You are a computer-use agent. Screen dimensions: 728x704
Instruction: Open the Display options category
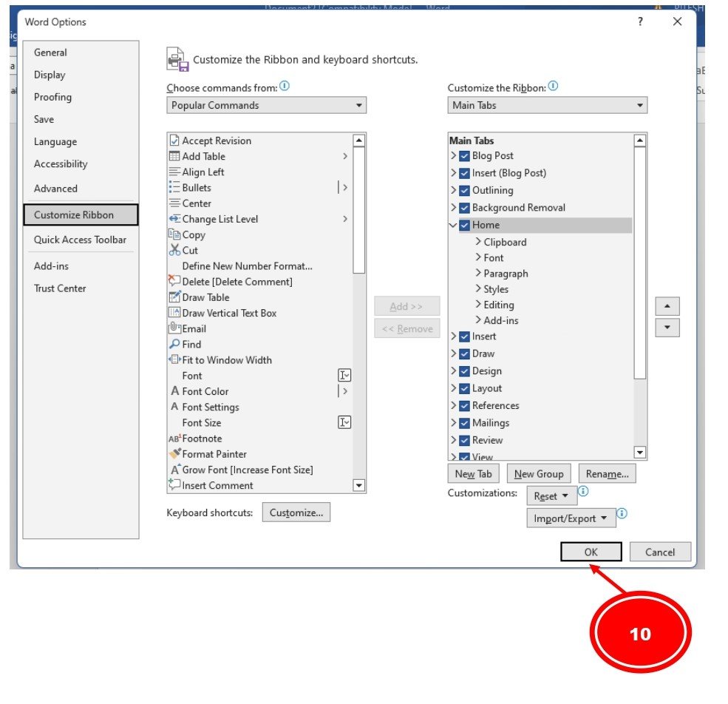click(50, 75)
